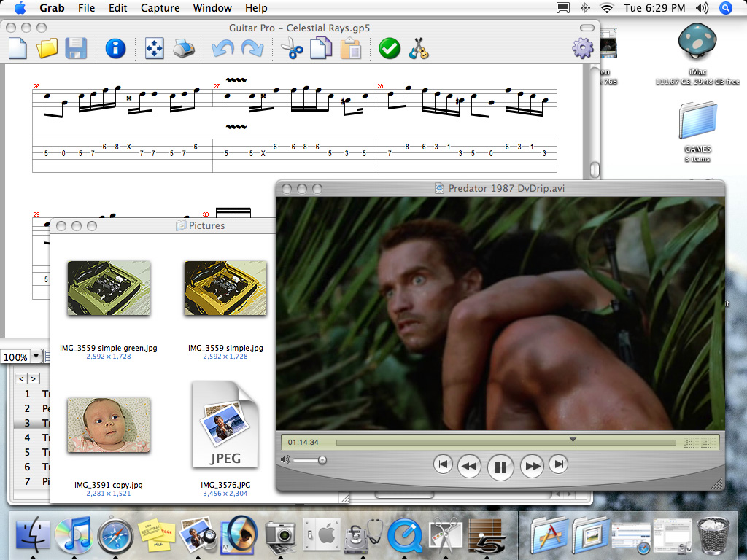This screenshot has width=747, height=560.
Task: Fast forward the QuickTime movie
Action: coord(532,466)
